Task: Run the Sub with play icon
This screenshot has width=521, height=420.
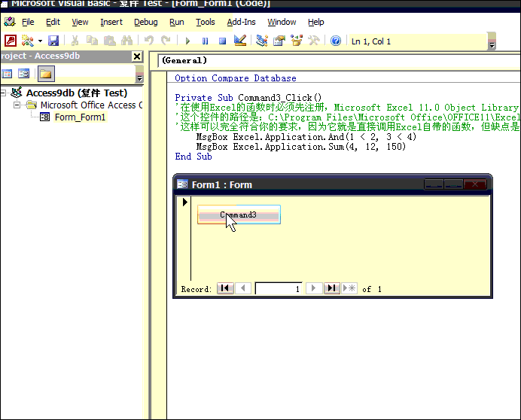Action: [x=187, y=41]
